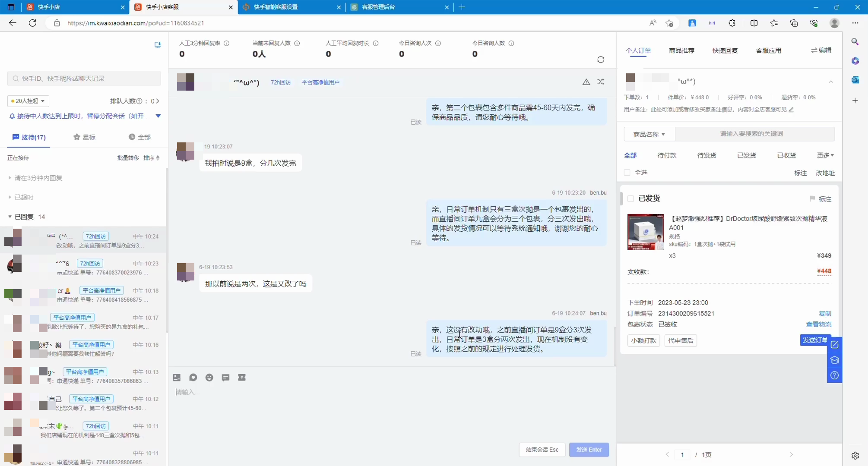
Task: Click the blue feedback edit floating icon
Action: pos(835,345)
